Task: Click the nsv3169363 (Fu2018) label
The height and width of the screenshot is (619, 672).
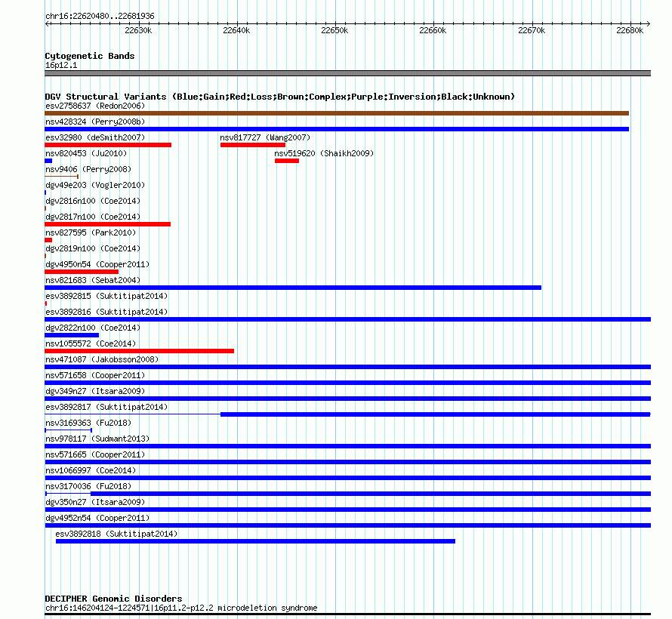Action: point(88,423)
